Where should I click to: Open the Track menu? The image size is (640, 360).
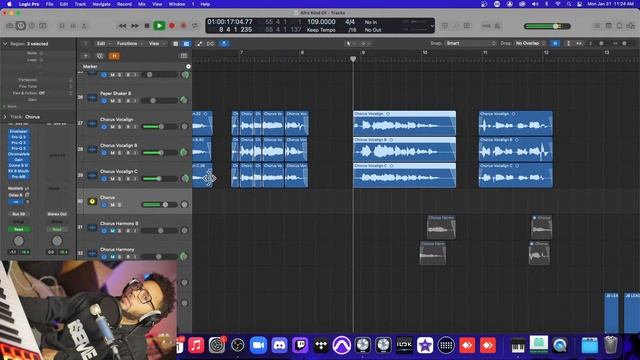click(x=80, y=4)
